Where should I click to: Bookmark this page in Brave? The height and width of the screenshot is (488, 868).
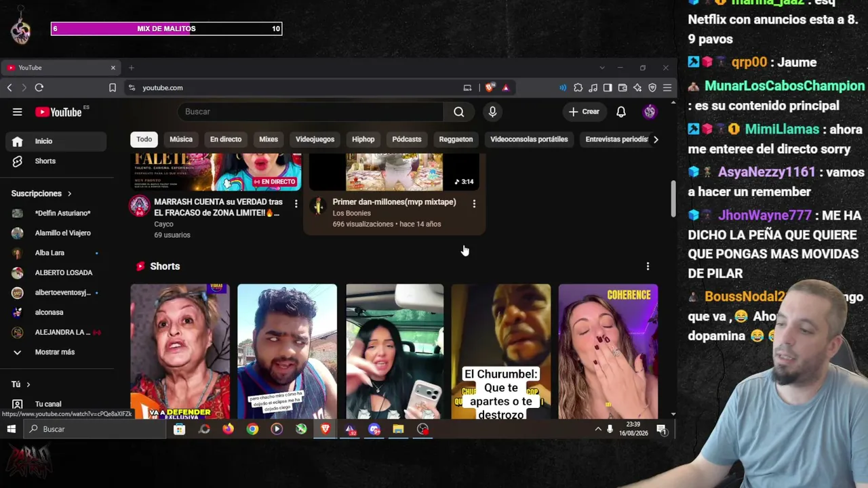tap(113, 87)
